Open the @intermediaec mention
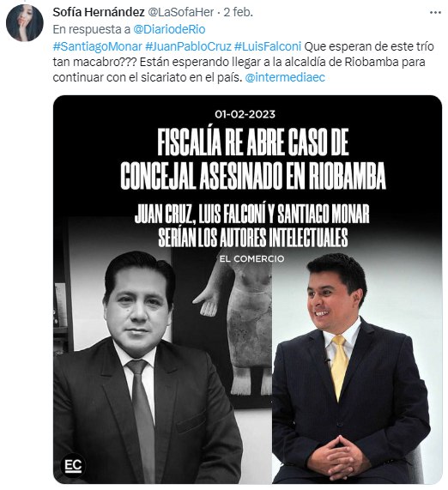Image resolution: width=448 pixels, height=490 pixels. [285, 77]
